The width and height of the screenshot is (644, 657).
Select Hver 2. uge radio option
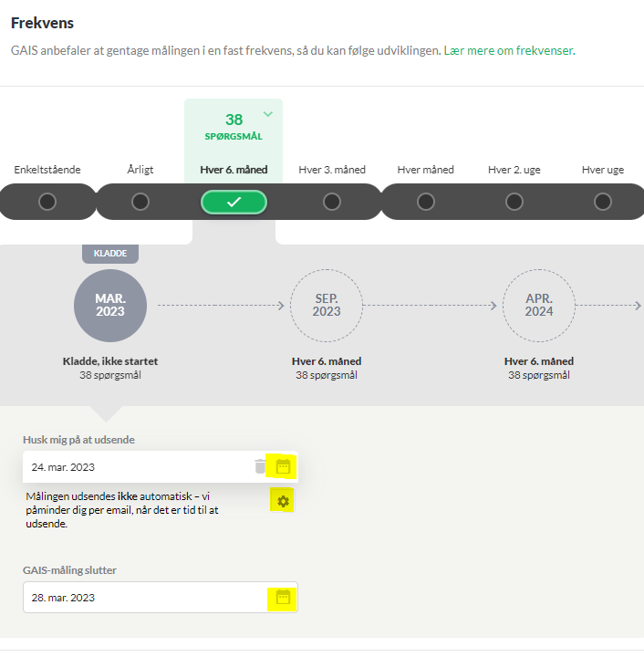[514, 202]
